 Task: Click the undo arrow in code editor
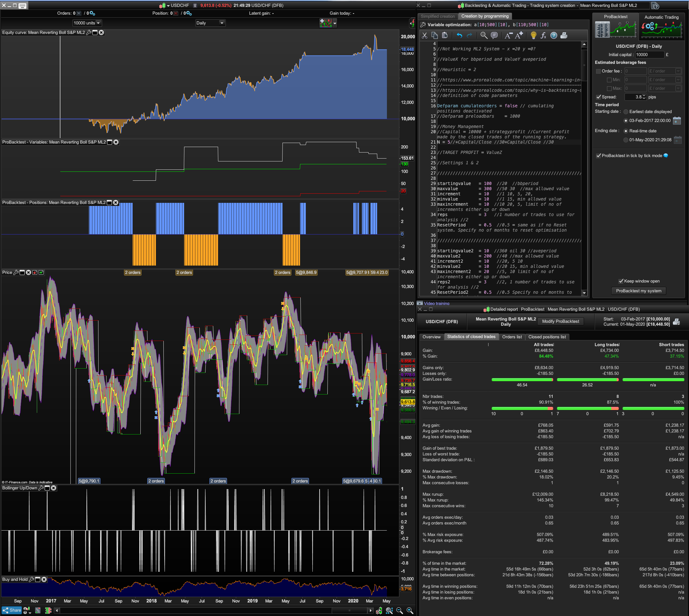pyautogui.click(x=459, y=36)
